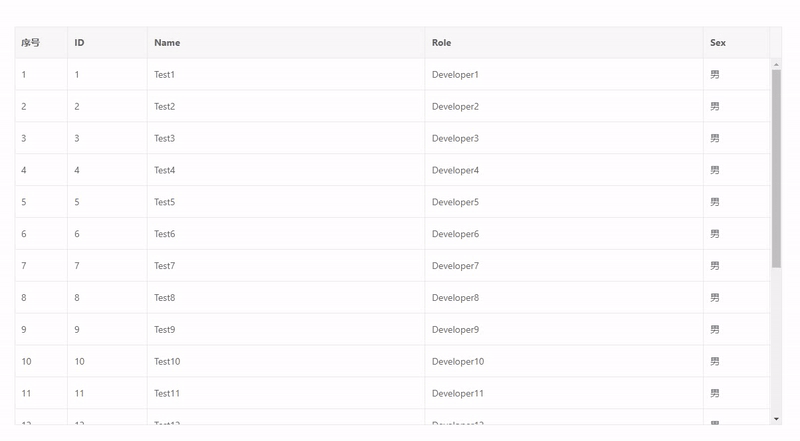Screen dimensions: 800x441
Task: Click the Developer6 role cell
Action: click(455, 234)
